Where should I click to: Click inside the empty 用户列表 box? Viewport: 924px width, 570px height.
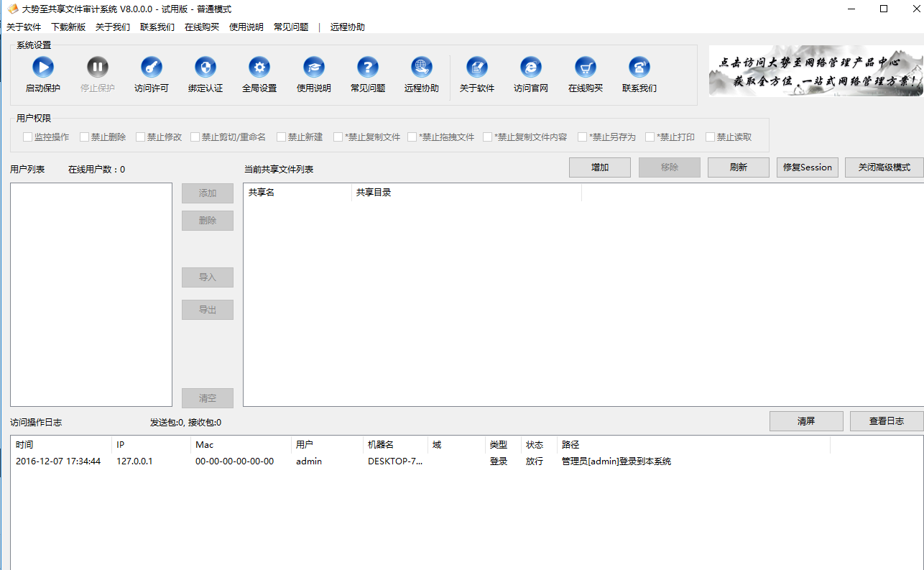[x=91, y=295]
